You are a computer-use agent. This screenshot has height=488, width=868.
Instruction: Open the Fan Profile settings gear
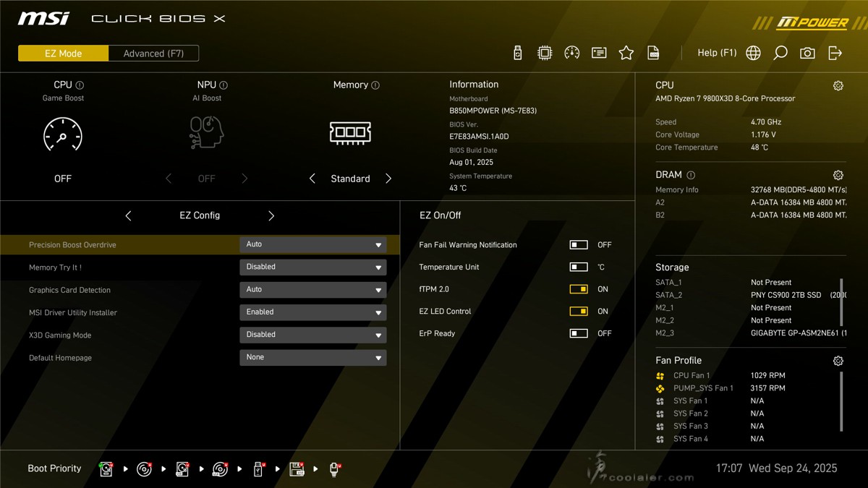coord(838,361)
